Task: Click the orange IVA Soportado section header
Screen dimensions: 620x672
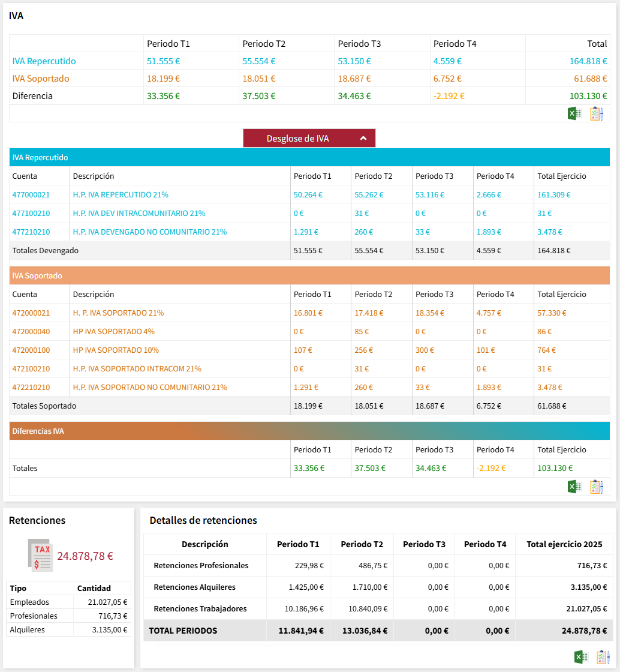Action: click(x=309, y=275)
